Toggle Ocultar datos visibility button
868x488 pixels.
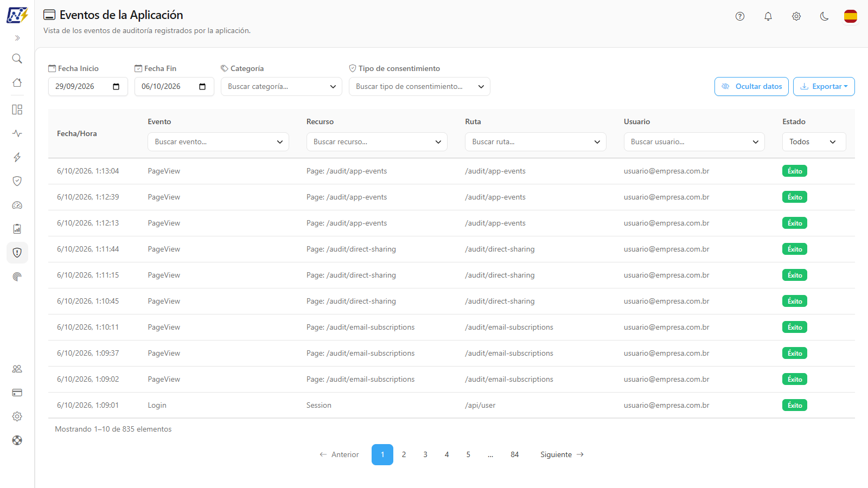pyautogui.click(x=751, y=86)
